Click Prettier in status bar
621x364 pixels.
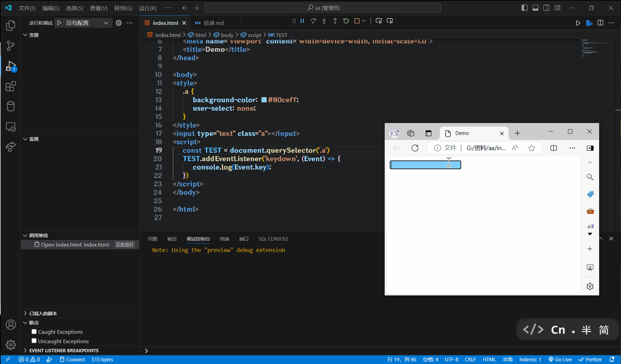(590, 359)
